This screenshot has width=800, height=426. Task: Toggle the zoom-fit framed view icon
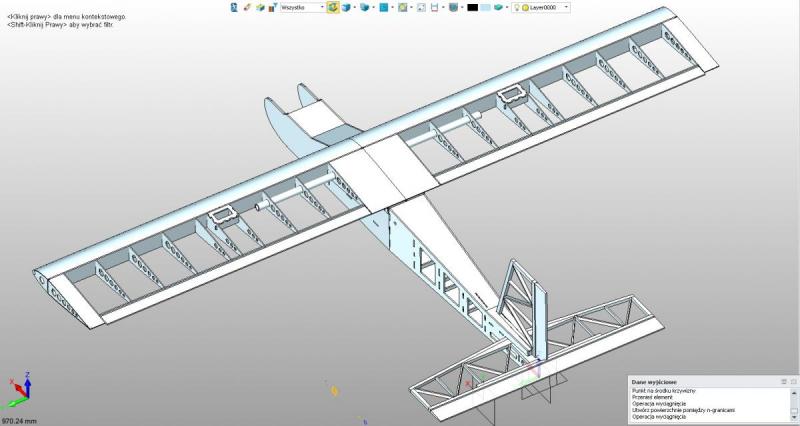click(x=421, y=7)
